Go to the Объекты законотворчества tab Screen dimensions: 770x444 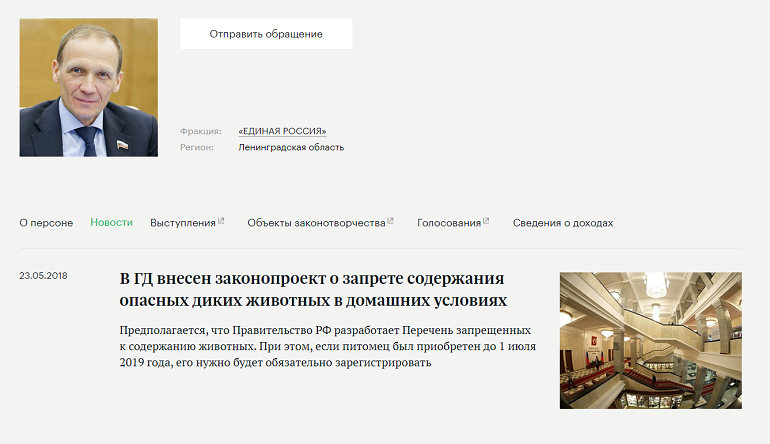click(316, 223)
